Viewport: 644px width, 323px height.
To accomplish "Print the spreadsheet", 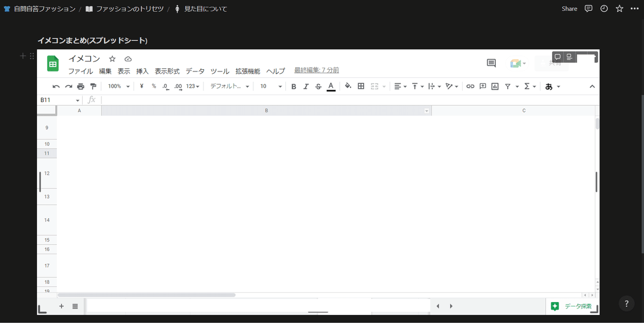I will [x=80, y=86].
